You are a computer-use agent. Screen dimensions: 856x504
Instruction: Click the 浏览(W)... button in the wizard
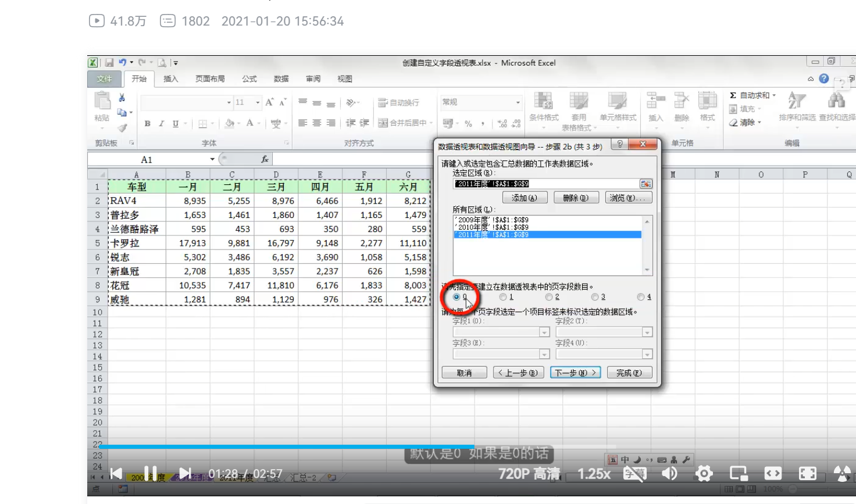[x=627, y=198]
